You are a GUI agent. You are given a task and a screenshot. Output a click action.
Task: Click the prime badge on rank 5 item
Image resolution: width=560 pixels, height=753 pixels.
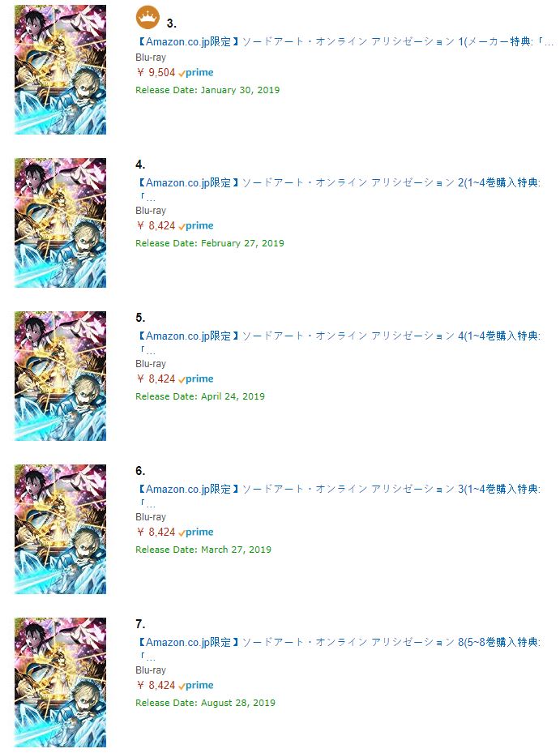196,379
